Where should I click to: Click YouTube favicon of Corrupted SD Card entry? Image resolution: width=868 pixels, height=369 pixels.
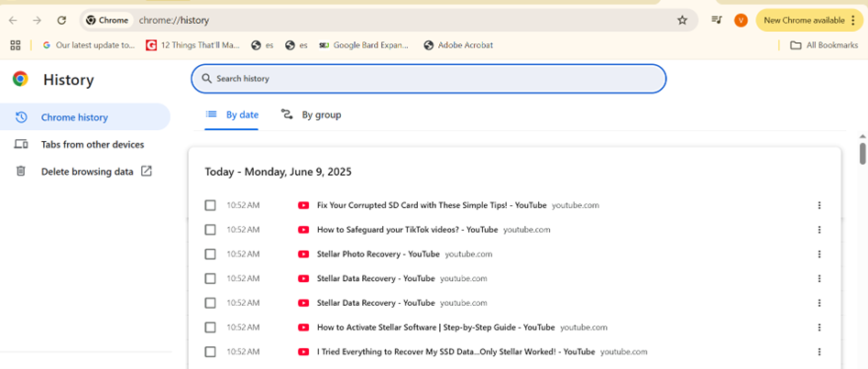(303, 205)
